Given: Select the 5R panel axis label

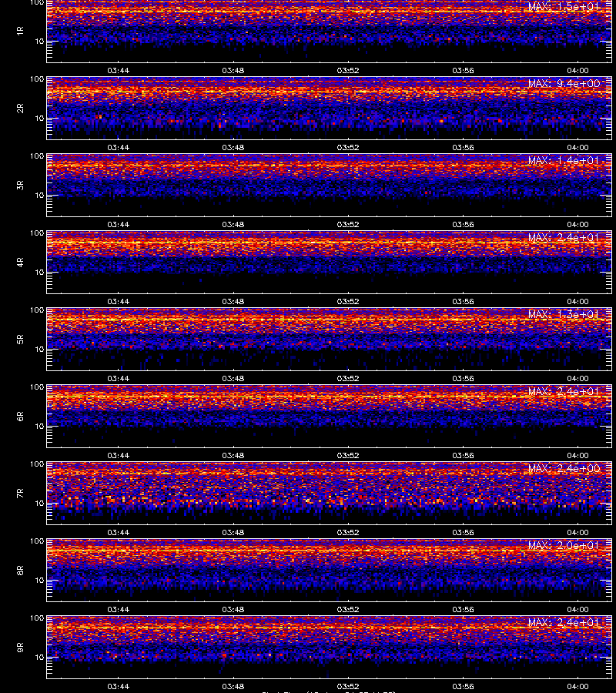Looking at the screenshot, I should (x=20, y=340).
